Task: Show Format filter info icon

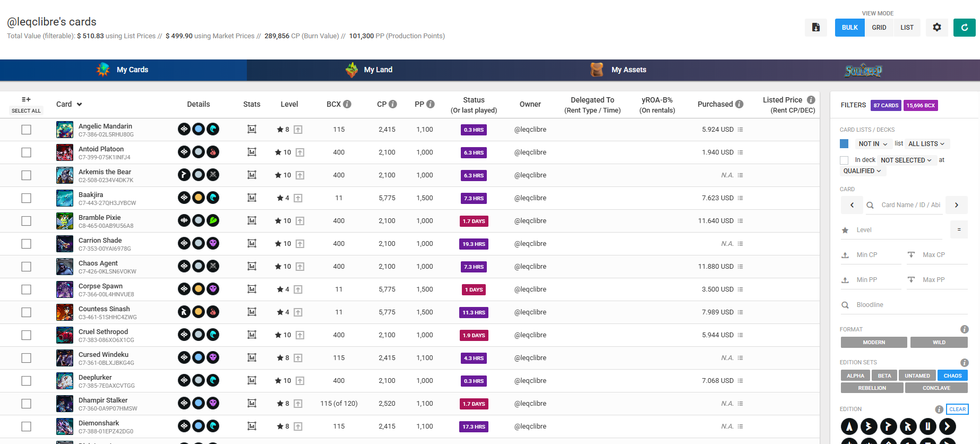Action: [965, 329]
